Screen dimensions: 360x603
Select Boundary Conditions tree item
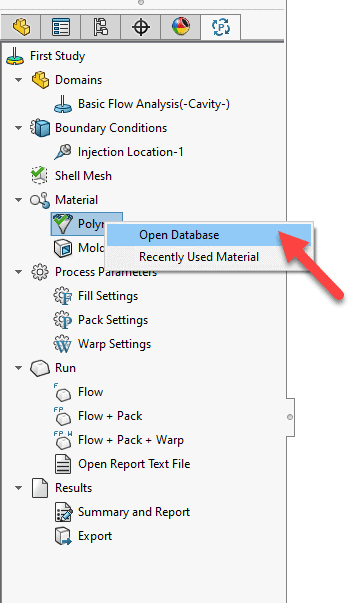111,128
